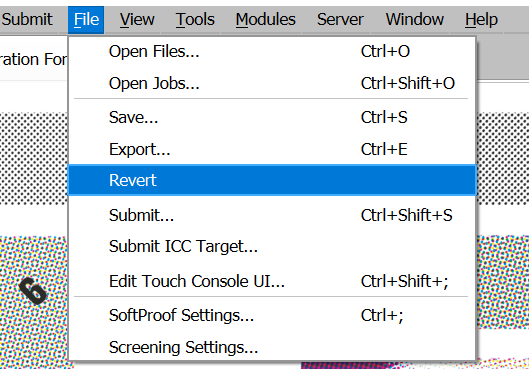529x369 pixels.
Task: Open the Submit menu in the menu bar
Action: tap(27, 20)
